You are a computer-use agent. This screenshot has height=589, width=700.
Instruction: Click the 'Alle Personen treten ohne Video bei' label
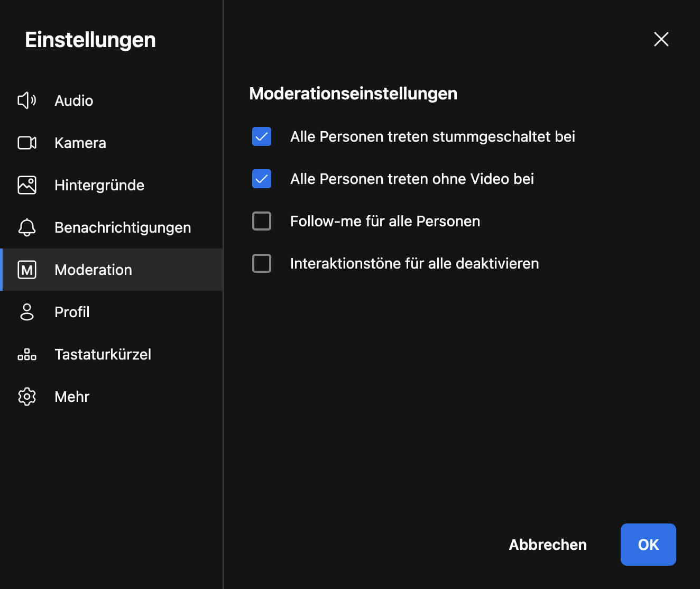coord(412,179)
